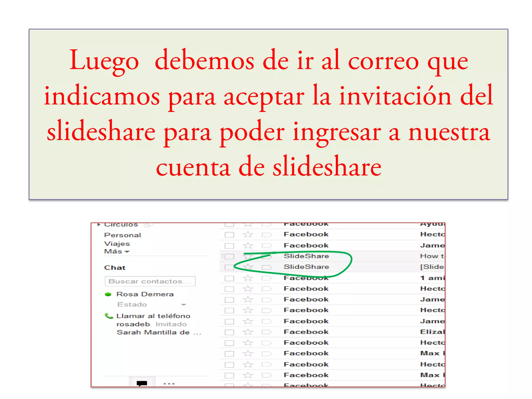Image resolution: width=532 pixels, height=399 pixels.
Task: Star the Facebook email from Eliza
Action: pyautogui.click(x=248, y=332)
